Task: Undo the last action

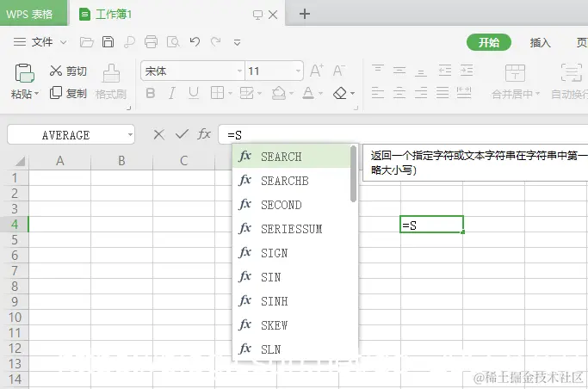Action: (195, 41)
